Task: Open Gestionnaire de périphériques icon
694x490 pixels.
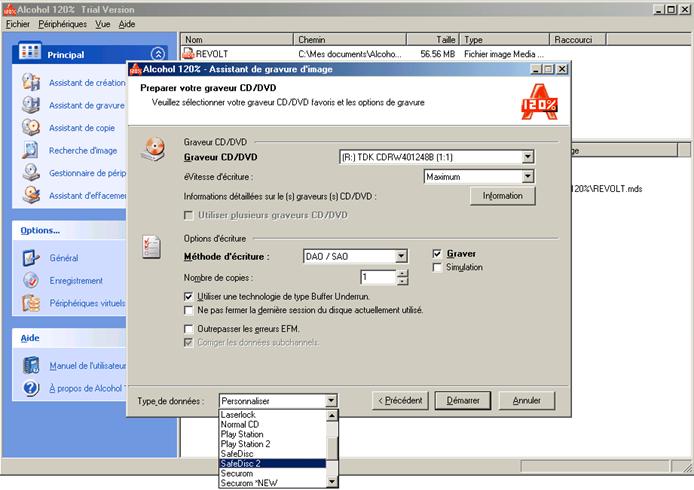Action: click(31, 173)
